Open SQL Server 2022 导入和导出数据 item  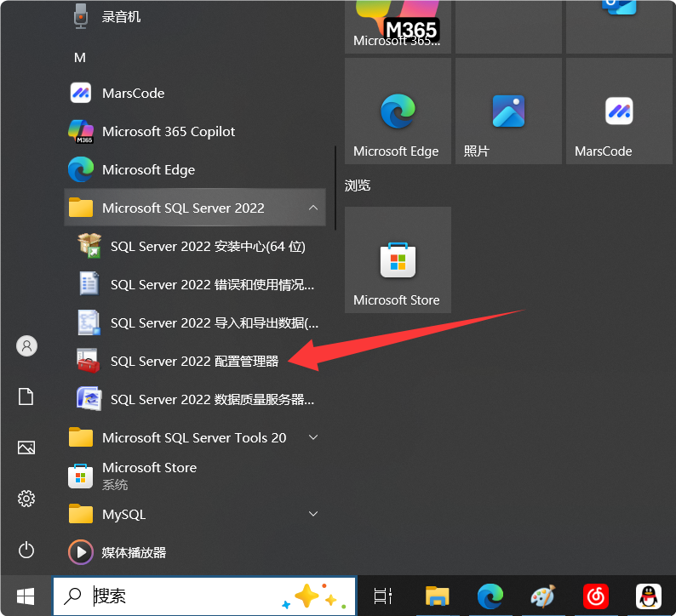coord(195,322)
